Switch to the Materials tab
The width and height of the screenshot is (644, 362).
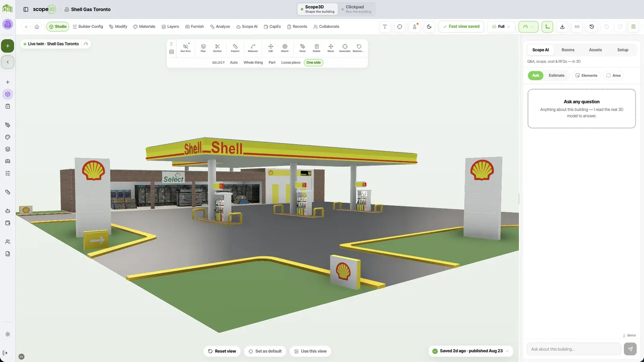[x=144, y=27]
